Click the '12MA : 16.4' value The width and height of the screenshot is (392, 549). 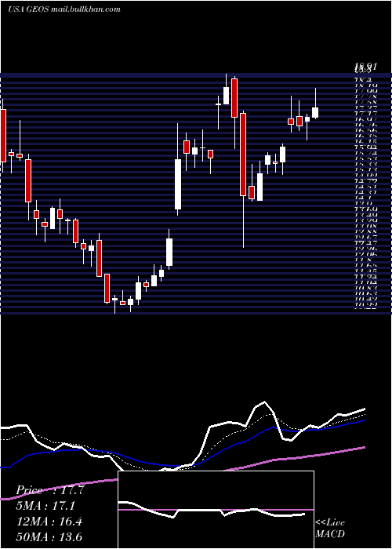coord(49,522)
